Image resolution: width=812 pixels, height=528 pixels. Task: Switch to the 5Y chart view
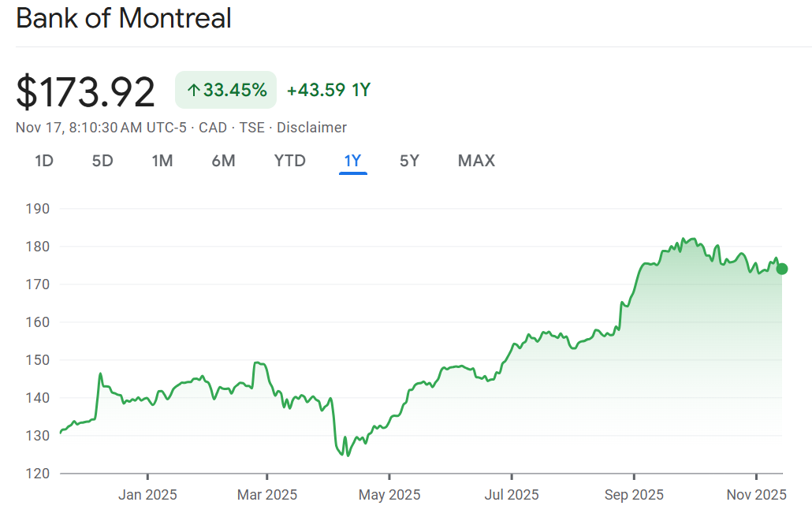(409, 161)
